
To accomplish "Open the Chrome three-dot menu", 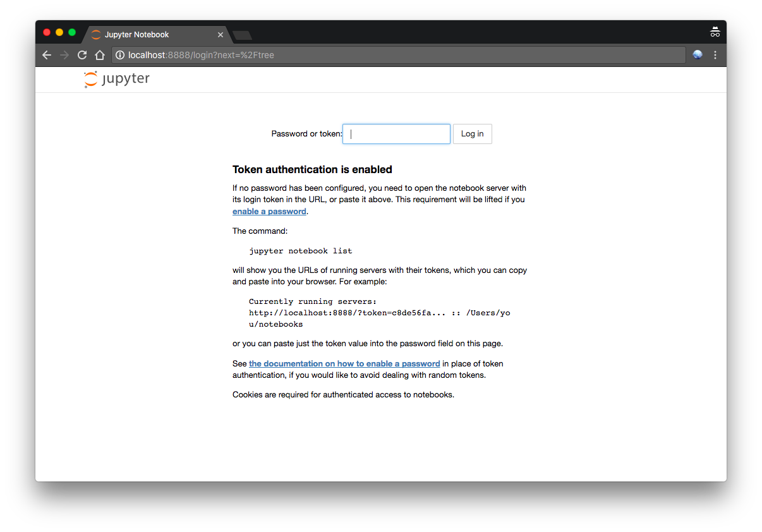I will tap(715, 55).
